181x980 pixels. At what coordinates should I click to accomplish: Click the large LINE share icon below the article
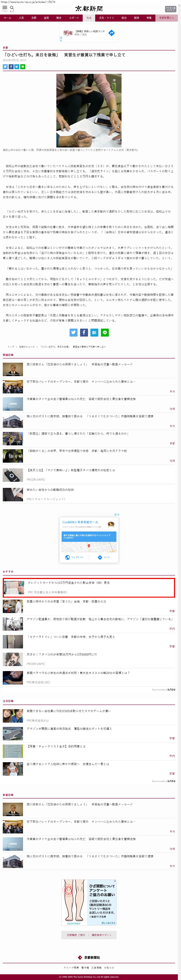(x=105, y=332)
